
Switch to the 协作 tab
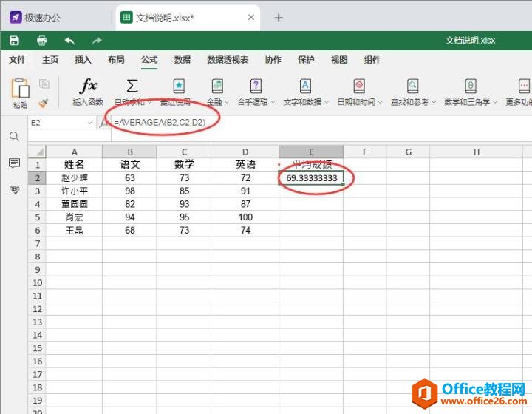tap(273, 60)
